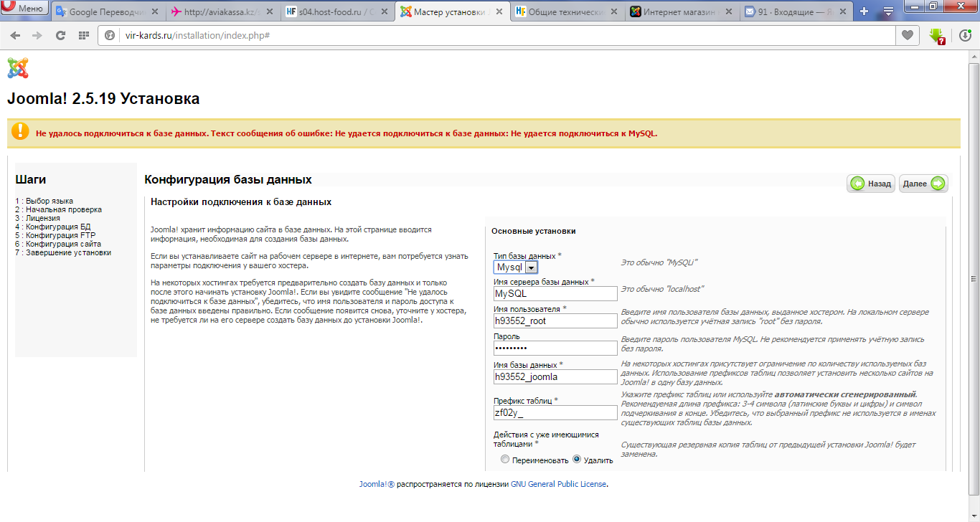
Task: Bookmark page with heart icon
Action: [908, 35]
